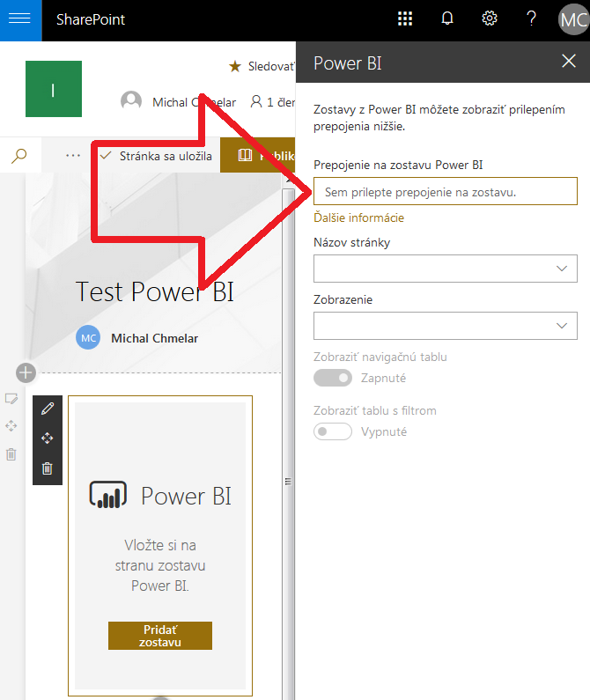Viewport: 590px width, 700px height.
Task: Toggle Zobraziť tablu s filtrom switch
Action: (x=333, y=431)
